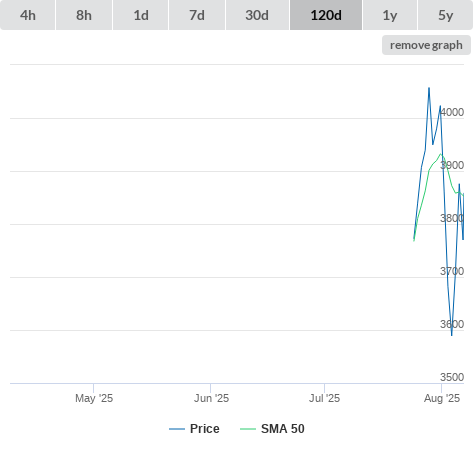Switch chart to the 30d range
The width and height of the screenshot is (474, 455).
(x=257, y=15)
